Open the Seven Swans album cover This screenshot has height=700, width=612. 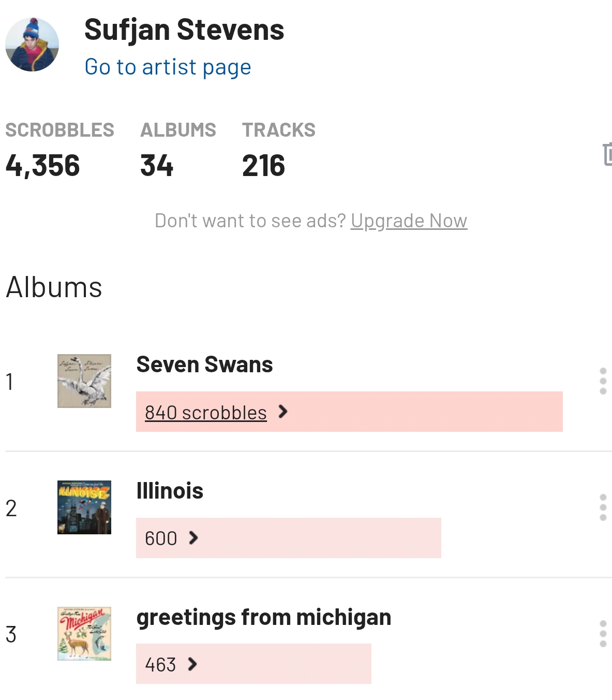[84, 381]
